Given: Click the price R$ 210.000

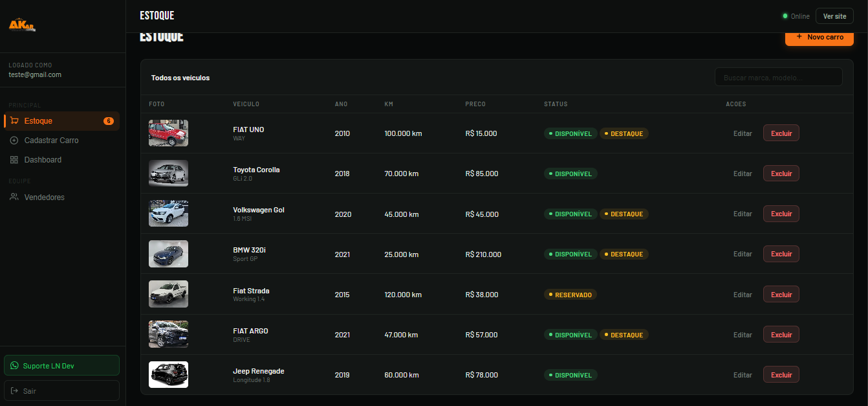Looking at the screenshot, I should tap(483, 254).
